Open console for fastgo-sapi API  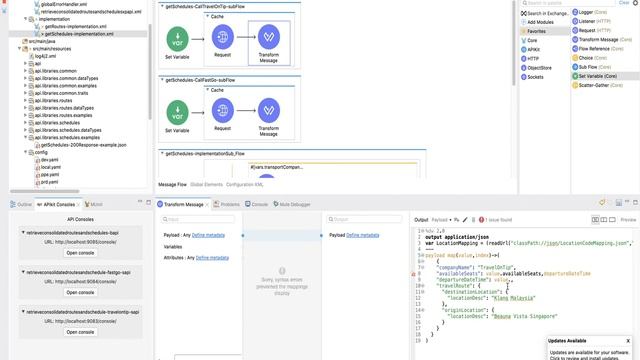point(80,293)
